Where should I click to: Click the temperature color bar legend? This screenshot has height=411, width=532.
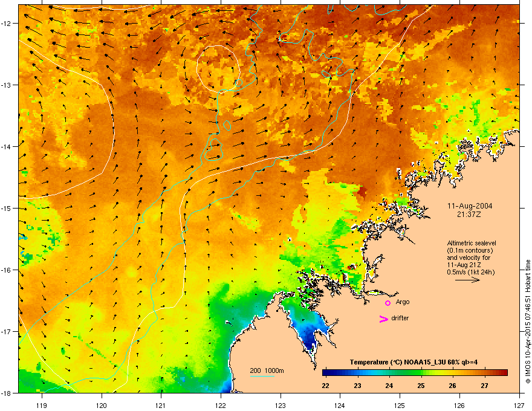pos(415,373)
